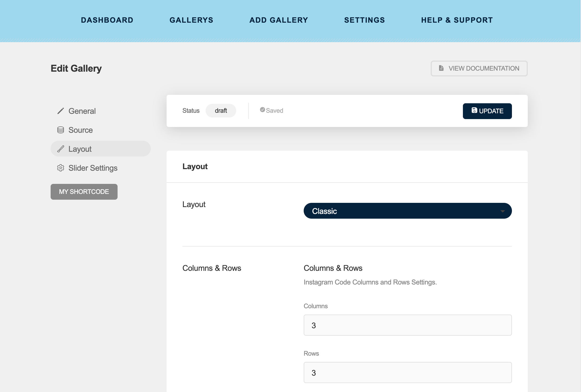The image size is (581, 392).
Task: Click the Update button
Action: 487,111
